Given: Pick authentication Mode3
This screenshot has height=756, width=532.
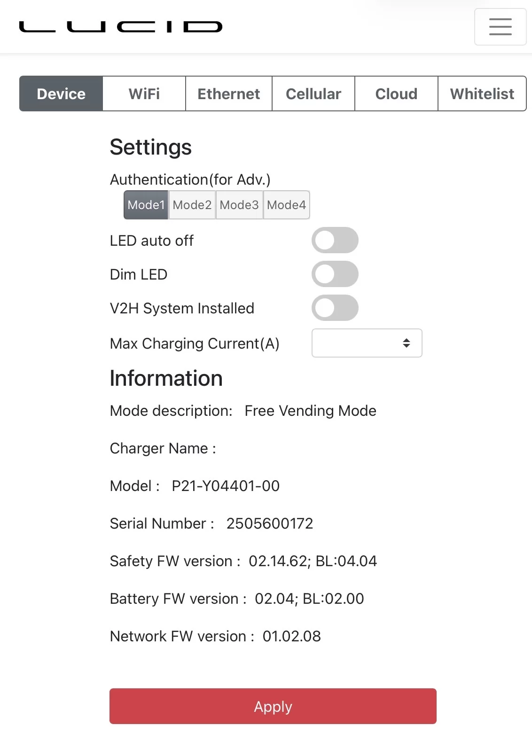Looking at the screenshot, I should tap(239, 205).
